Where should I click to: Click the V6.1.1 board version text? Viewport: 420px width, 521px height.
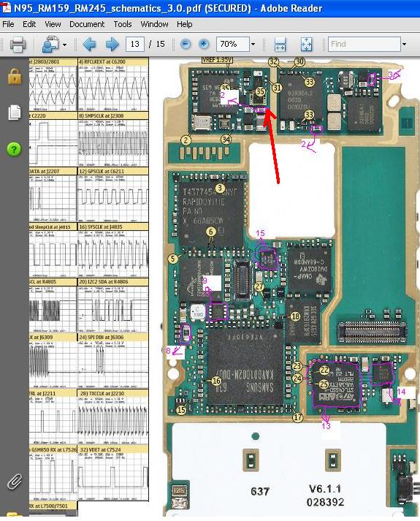[x=325, y=489]
